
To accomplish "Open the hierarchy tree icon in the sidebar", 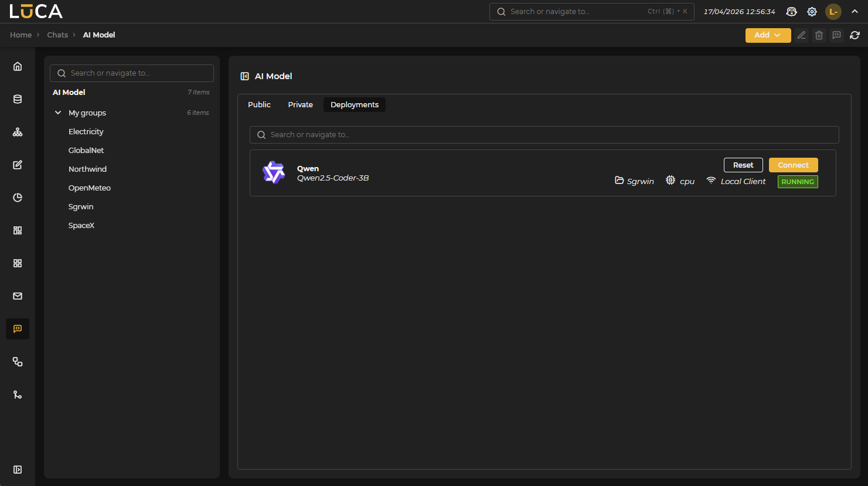I will coord(18,132).
